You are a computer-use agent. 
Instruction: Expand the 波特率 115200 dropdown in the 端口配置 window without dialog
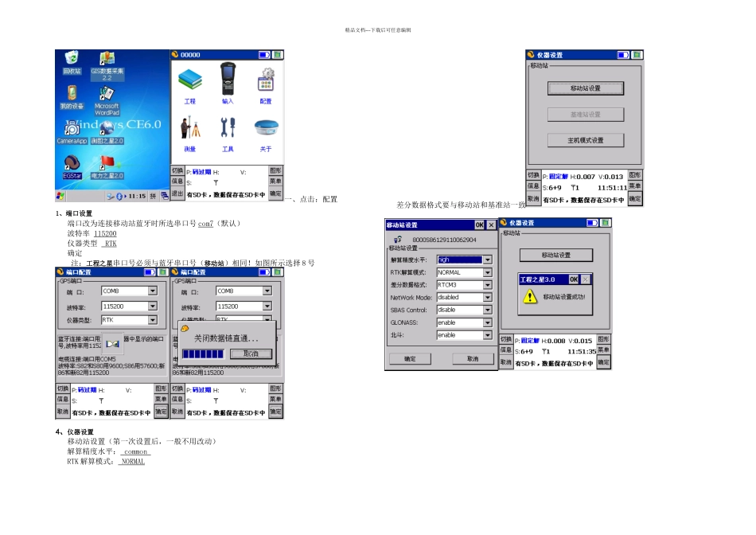click(152, 307)
